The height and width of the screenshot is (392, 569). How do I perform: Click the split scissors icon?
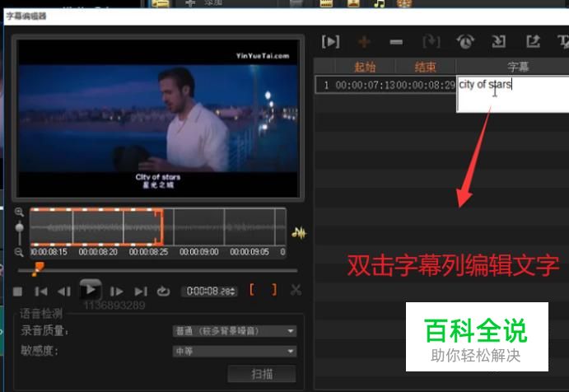(x=296, y=290)
